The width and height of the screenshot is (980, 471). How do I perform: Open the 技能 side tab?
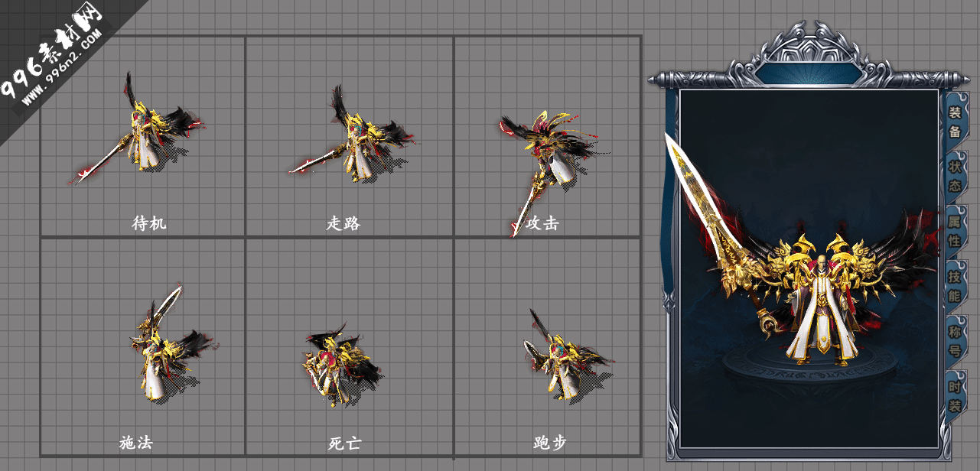click(955, 286)
